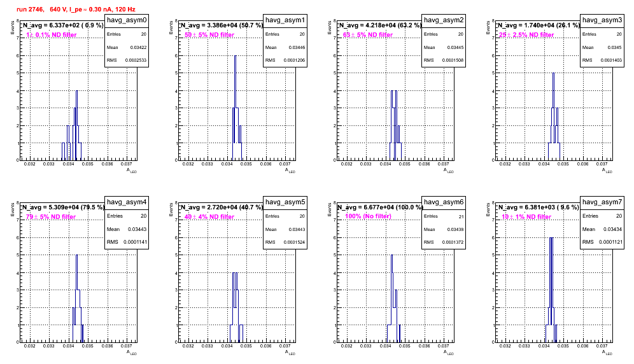The image size is (634, 364).
Task: Click the magenta 10± 1% ND filter label
Action: pos(526,217)
